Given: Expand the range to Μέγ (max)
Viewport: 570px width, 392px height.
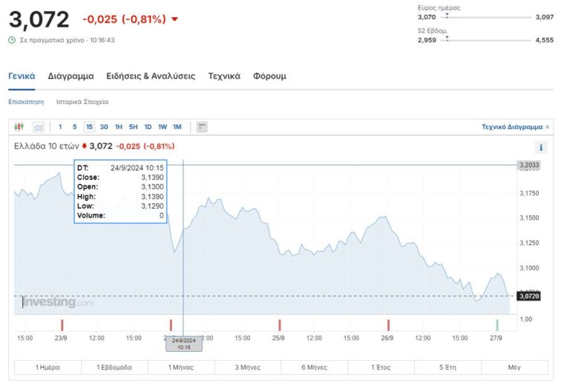Looking at the screenshot, I should tap(514, 367).
